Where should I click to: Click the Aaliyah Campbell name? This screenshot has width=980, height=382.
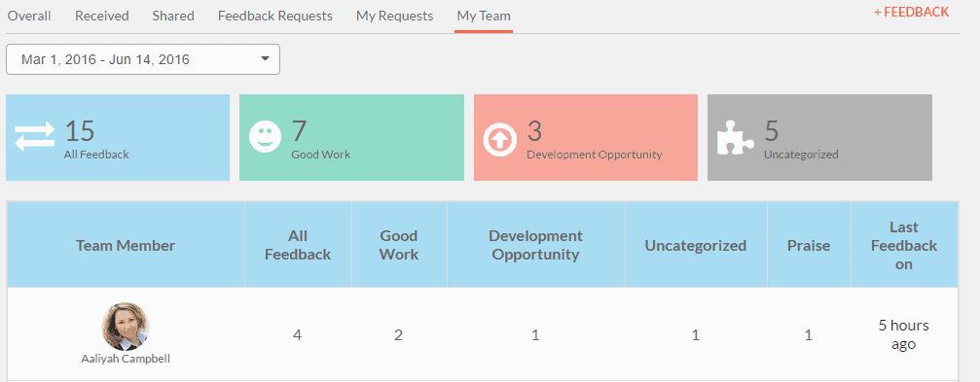(x=126, y=359)
